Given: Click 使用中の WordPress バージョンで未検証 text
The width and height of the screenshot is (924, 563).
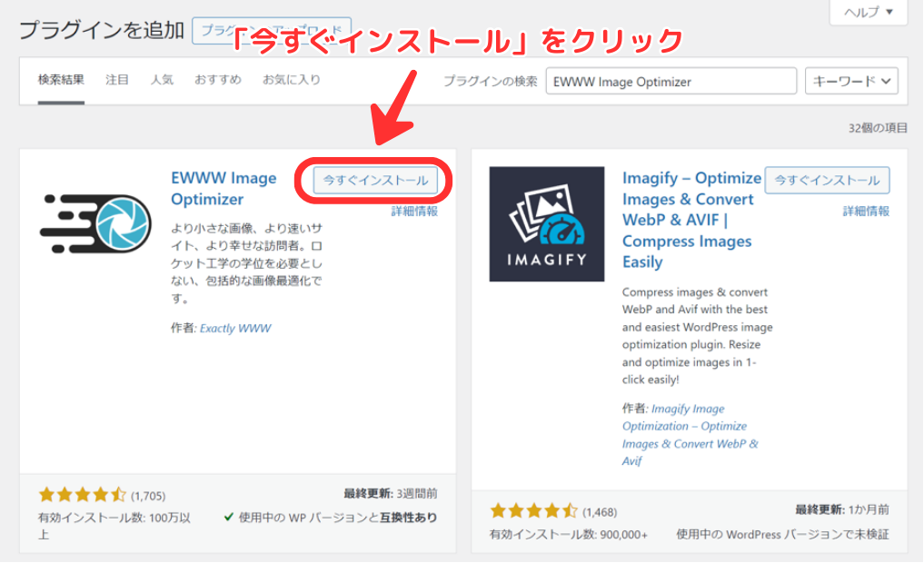Looking at the screenshot, I should pos(782,535).
